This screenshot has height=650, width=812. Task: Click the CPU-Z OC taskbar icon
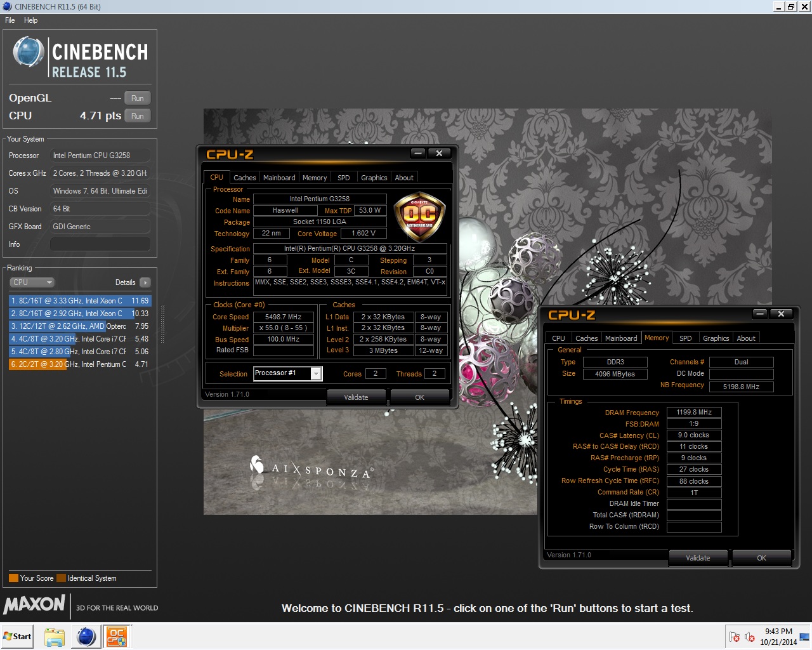pos(117,637)
